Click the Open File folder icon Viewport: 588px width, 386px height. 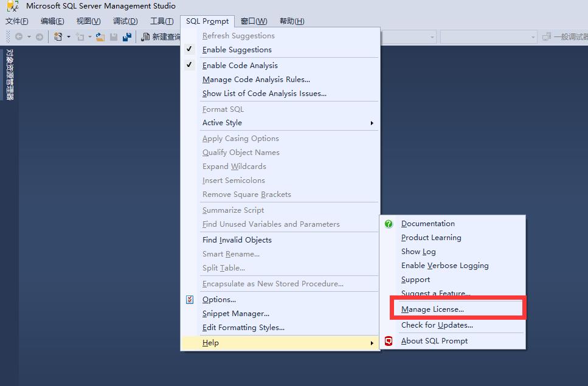click(100, 37)
